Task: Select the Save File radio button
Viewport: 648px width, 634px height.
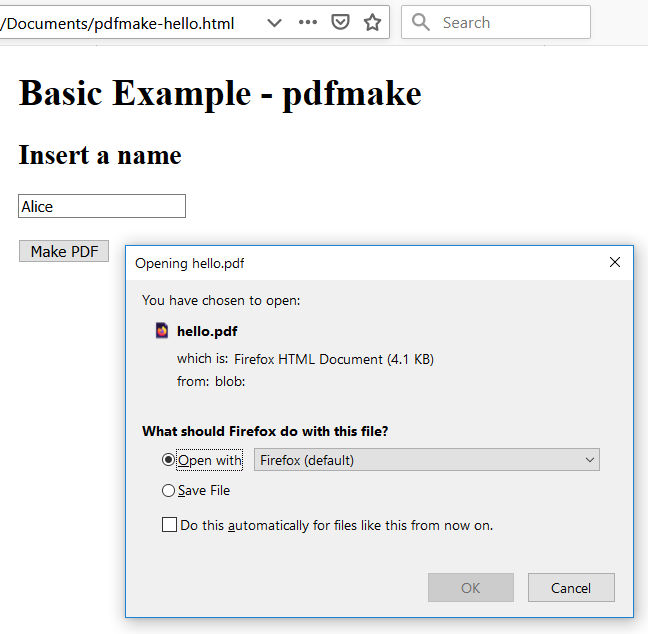Action: pos(168,491)
